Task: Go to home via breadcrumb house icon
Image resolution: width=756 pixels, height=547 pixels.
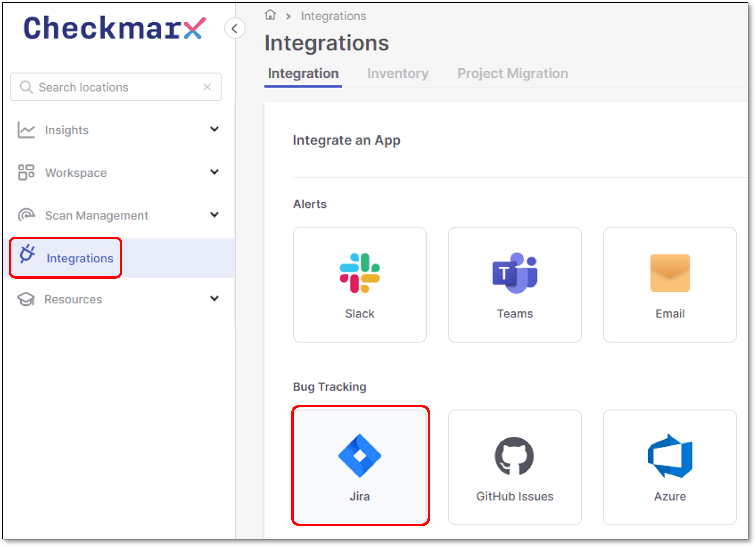Action: (x=270, y=15)
